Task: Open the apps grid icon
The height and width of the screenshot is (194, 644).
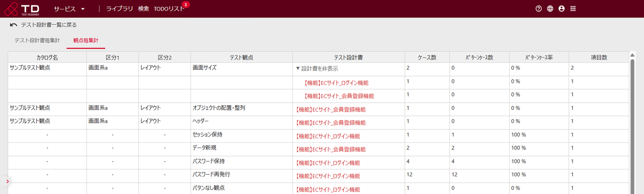Action: click(573, 9)
